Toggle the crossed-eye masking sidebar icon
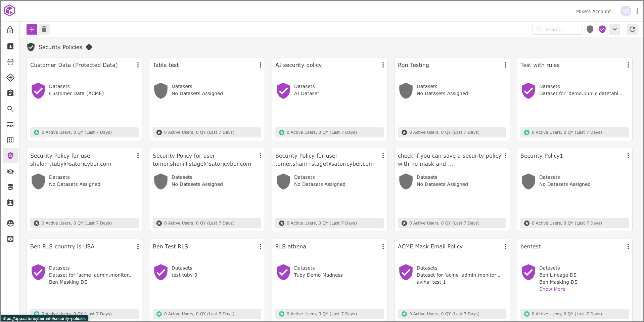Viewport: 644px width, 322px height. (10, 172)
